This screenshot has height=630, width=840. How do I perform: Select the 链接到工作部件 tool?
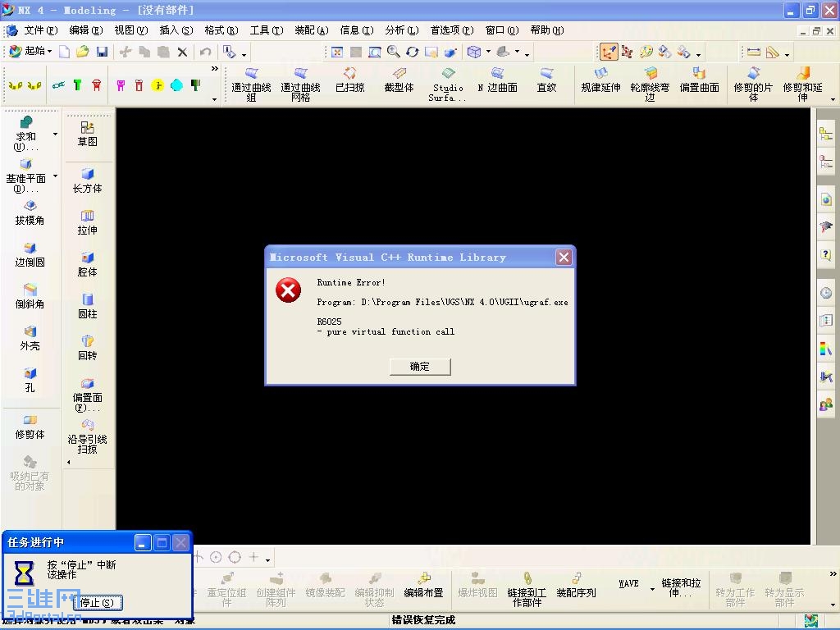click(x=527, y=590)
